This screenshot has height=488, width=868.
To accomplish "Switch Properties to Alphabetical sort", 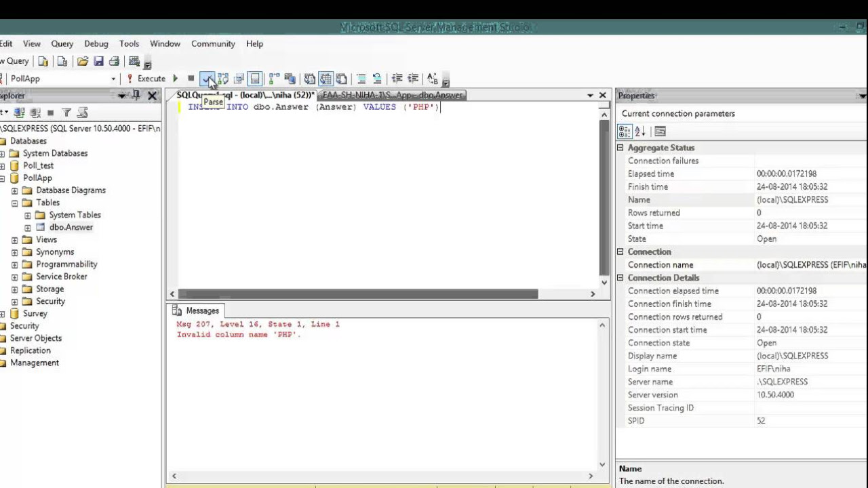I will [x=639, y=131].
